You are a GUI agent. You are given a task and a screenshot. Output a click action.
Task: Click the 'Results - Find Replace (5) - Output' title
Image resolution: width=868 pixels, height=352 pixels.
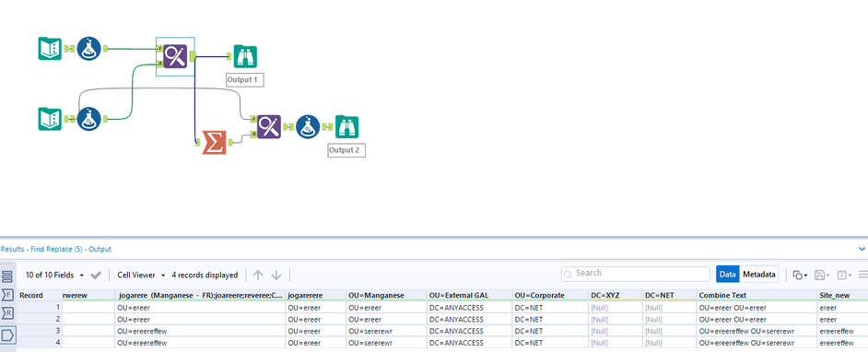pos(56,249)
